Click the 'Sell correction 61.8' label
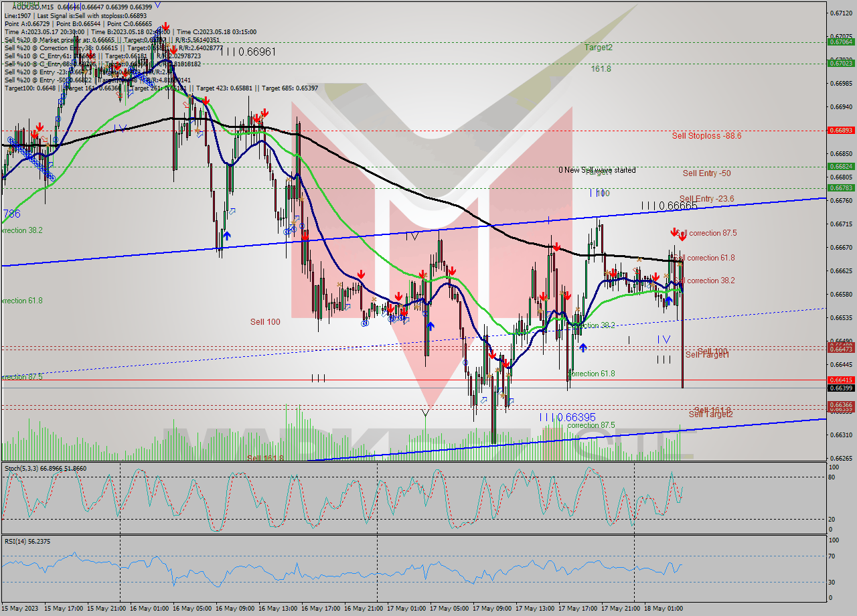 point(704,258)
